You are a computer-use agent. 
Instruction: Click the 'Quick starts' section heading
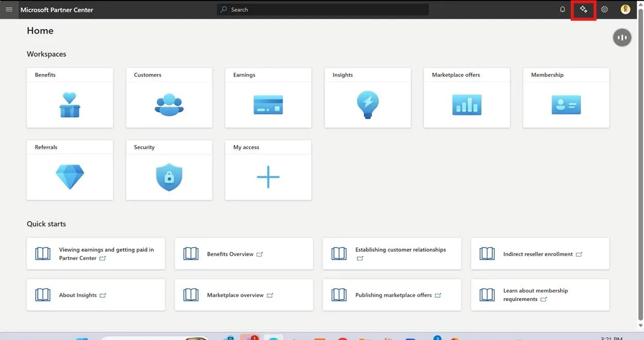46,224
